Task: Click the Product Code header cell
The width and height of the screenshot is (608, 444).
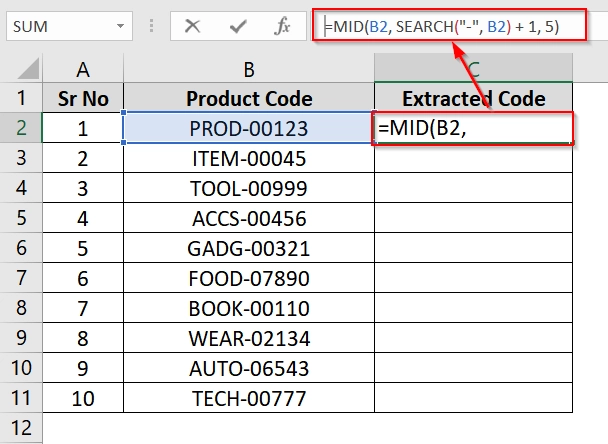Action: coord(249,98)
